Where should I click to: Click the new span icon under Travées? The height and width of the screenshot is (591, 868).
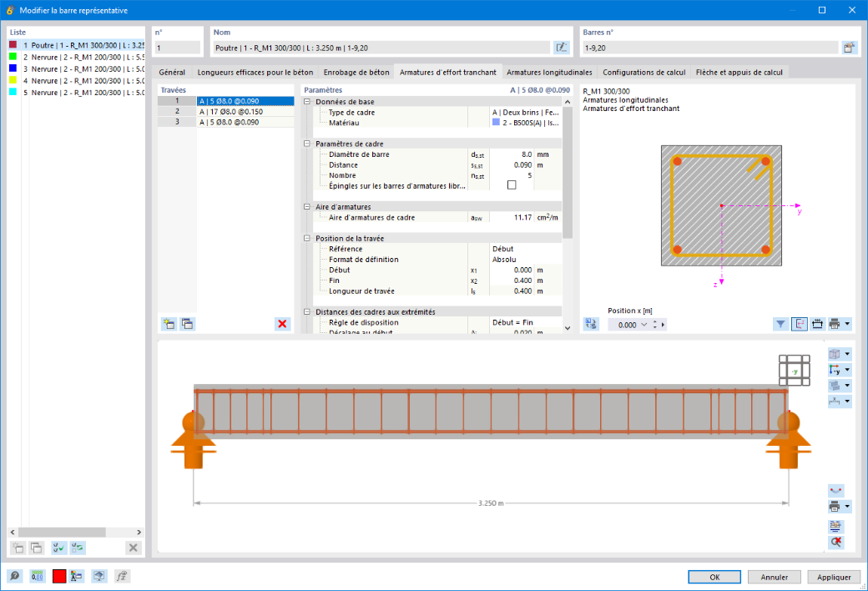click(169, 324)
